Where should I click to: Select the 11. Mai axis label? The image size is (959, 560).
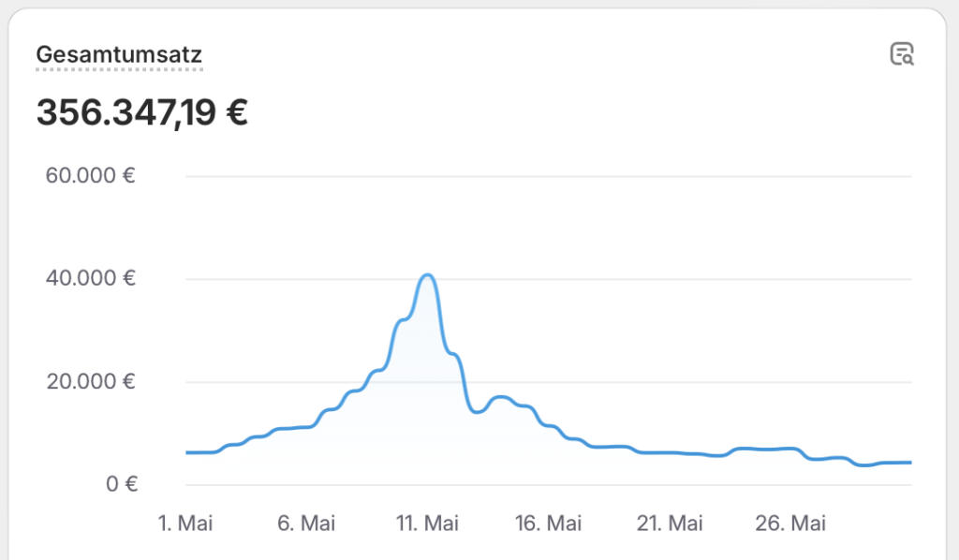pos(427,523)
